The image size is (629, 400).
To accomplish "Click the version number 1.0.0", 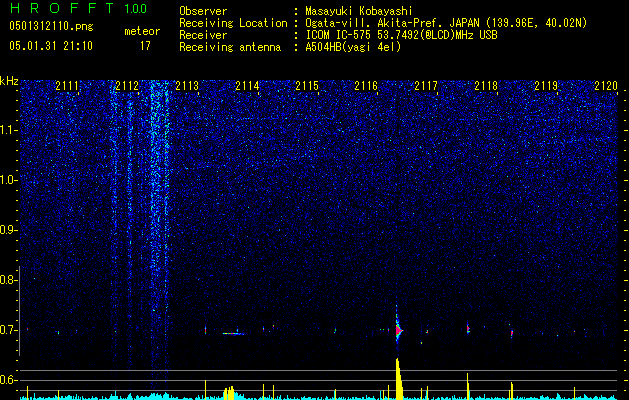I will click(136, 8).
